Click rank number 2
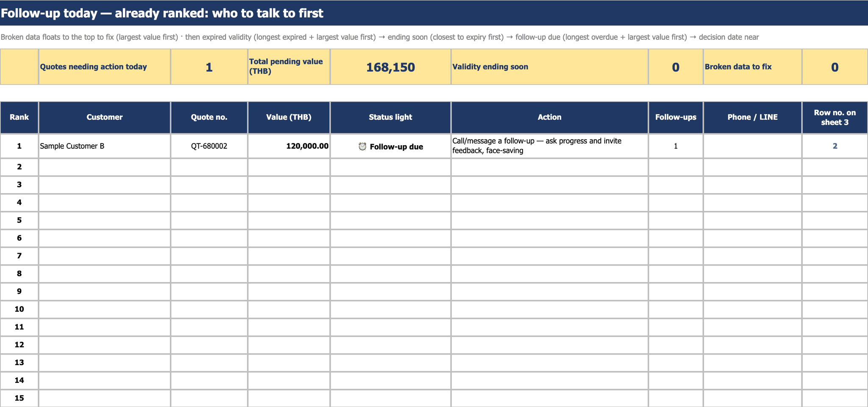This screenshot has width=868, height=407. pyautogui.click(x=19, y=167)
